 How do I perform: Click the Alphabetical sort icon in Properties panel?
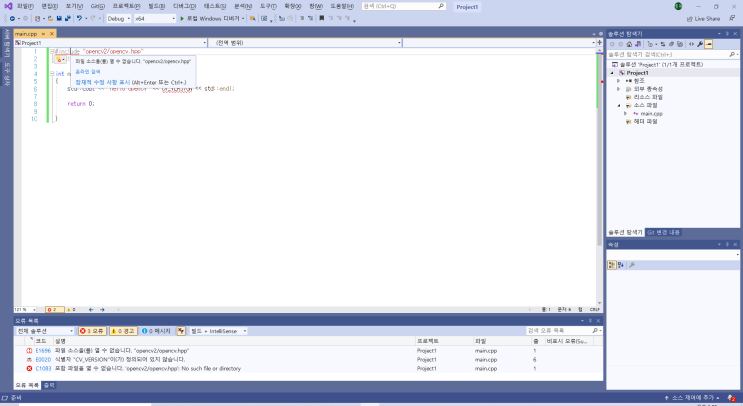[x=621, y=265]
